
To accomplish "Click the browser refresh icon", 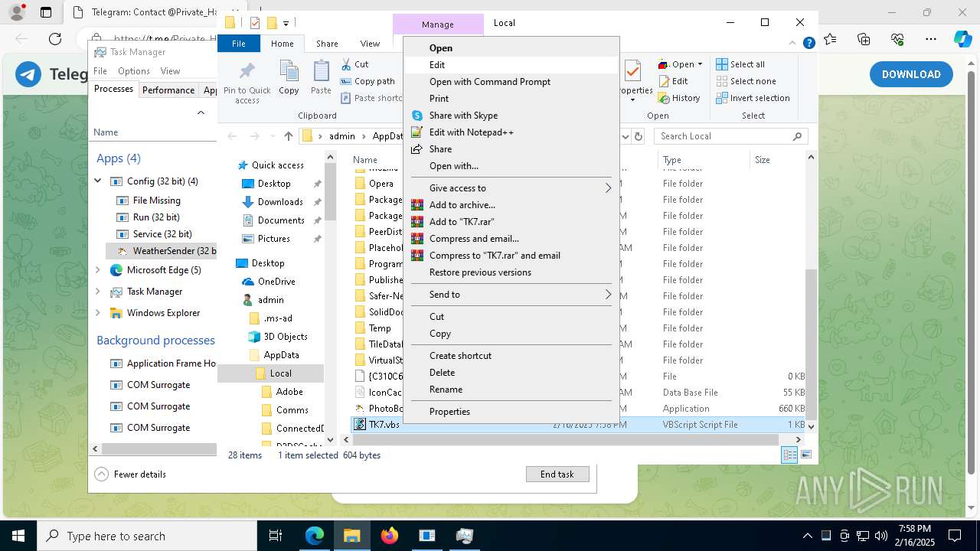I will 55,39.
